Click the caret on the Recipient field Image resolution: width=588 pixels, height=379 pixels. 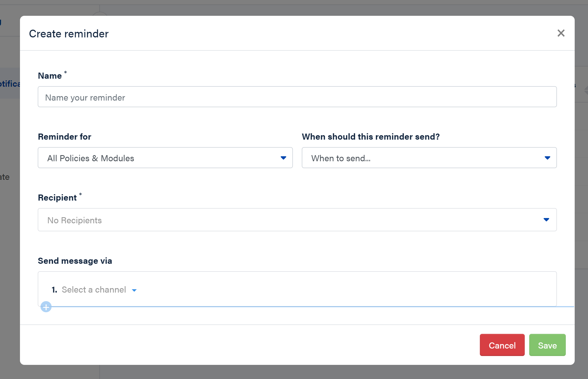(x=546, y=220)
